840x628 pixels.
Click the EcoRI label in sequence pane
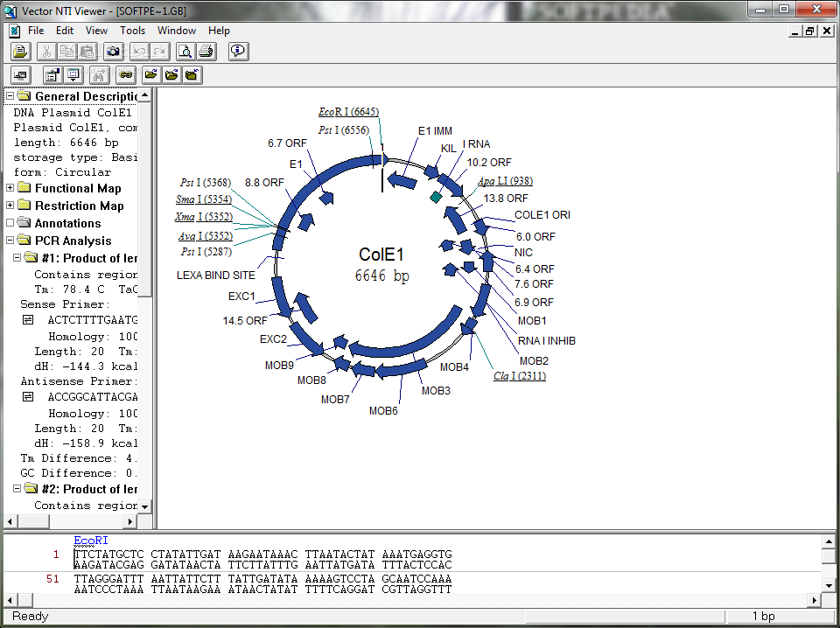click(90, 541)
